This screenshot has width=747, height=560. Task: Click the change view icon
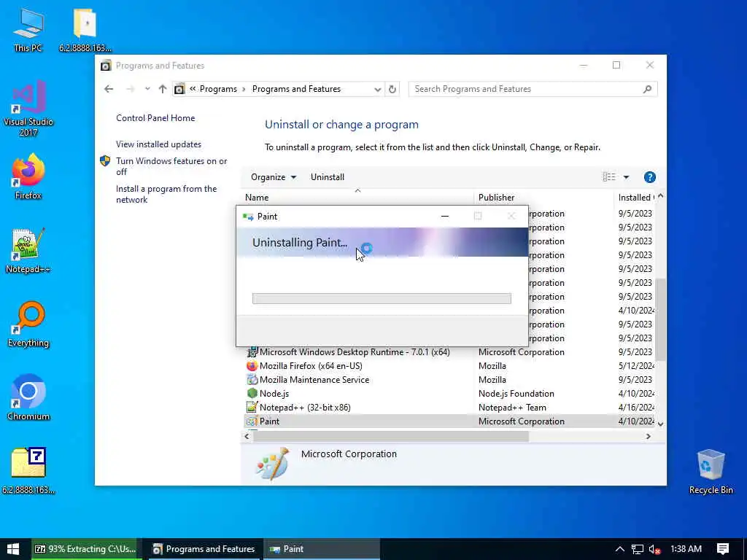(609, 177)
